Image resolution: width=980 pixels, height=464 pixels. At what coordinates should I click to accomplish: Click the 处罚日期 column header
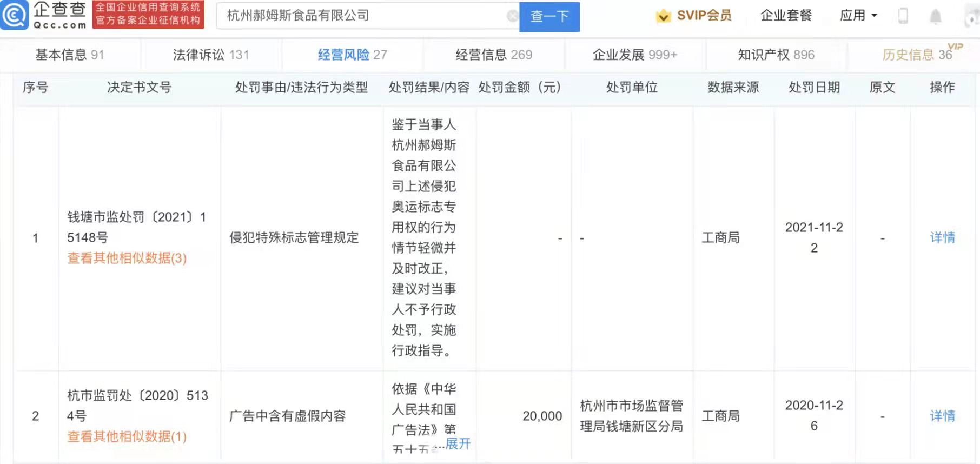click(x=814, y=87)
